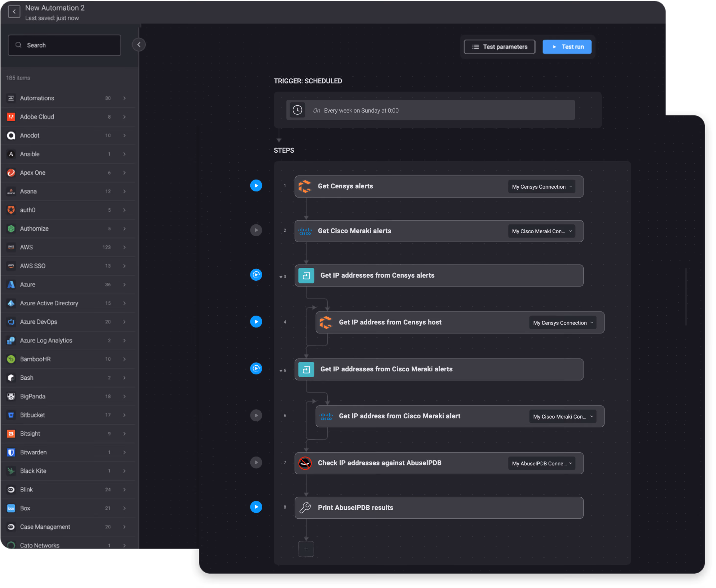Click the Apex One icon in the sidebar
Screen dimensions: 716x588
pos(11,173)
